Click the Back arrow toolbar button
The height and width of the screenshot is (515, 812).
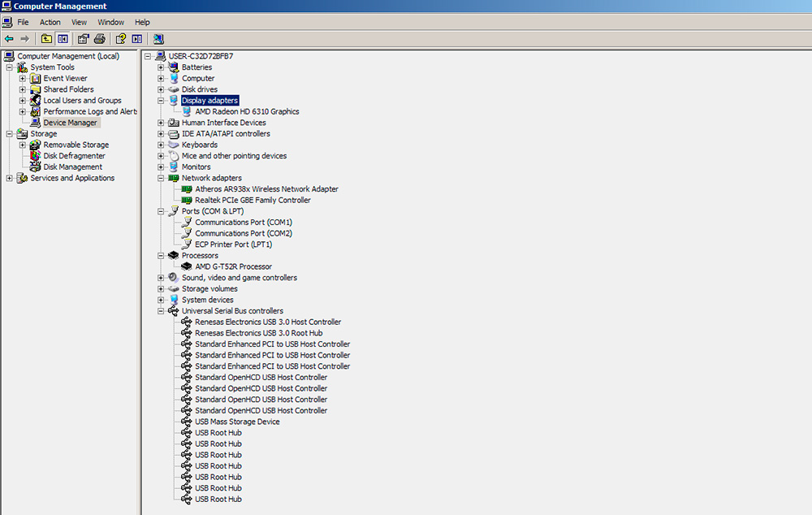click(x=9, y=38)
